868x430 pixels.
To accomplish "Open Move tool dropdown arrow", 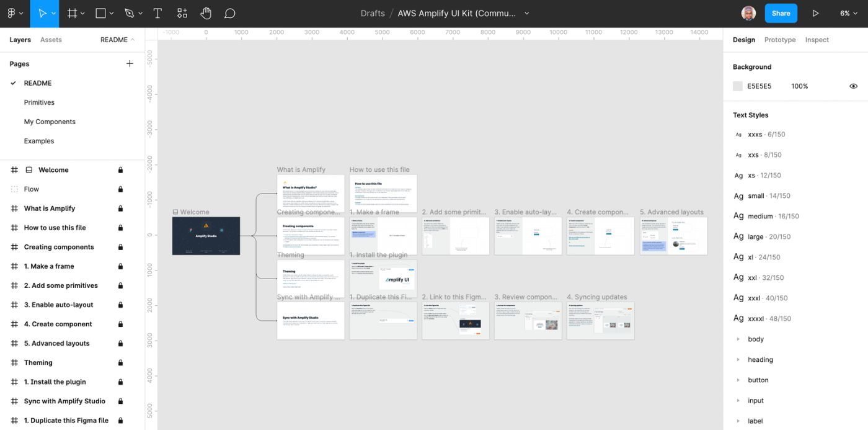I will point(53,14).
